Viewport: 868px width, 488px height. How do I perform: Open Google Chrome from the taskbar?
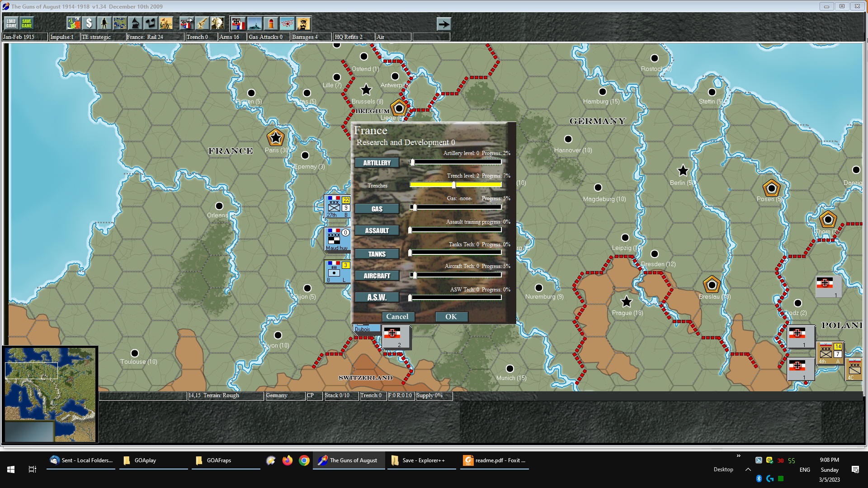click(x=304, y=460)
